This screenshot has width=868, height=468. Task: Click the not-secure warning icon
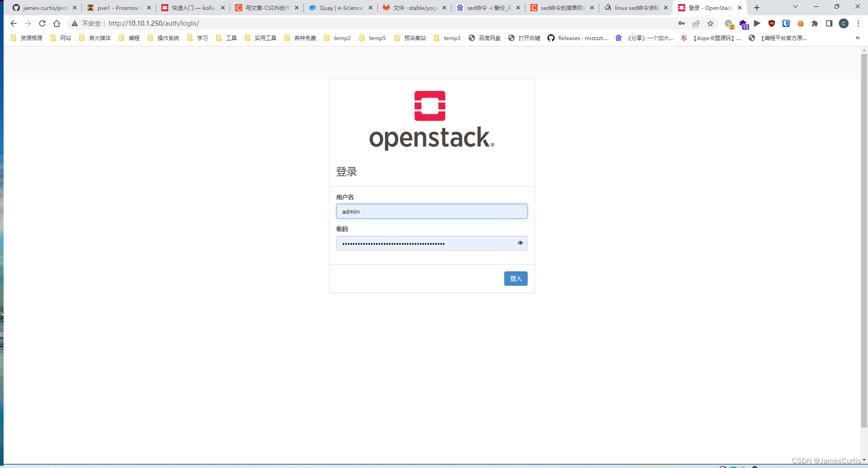pos(75,23)
